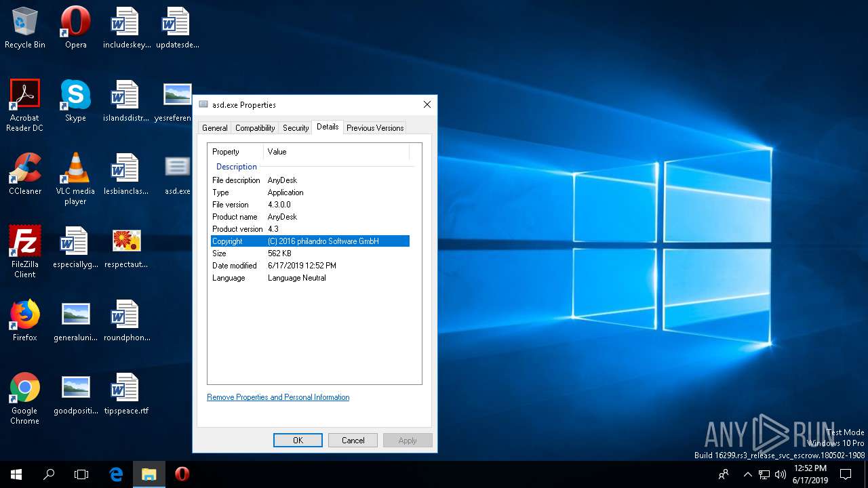Launch Opera from the taskbar
868x488 pixels.
[182, 474]
